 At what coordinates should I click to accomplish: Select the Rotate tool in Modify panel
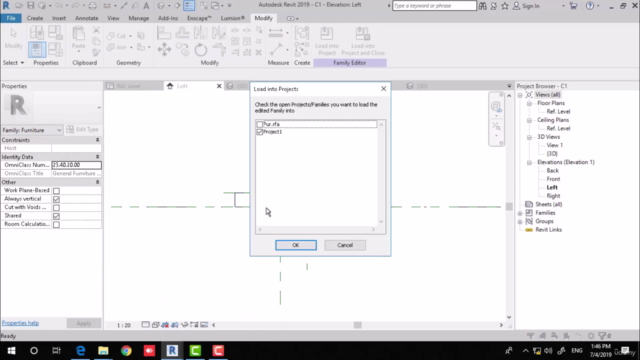(x=200, y=50)
